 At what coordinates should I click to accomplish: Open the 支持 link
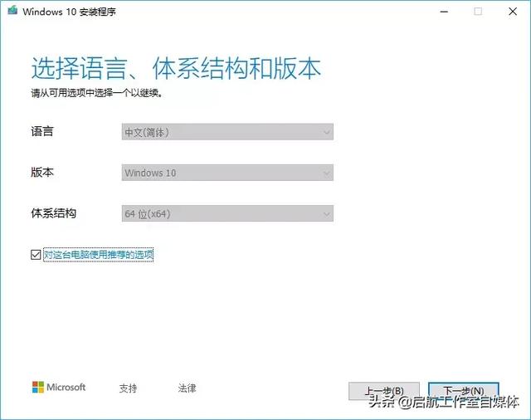[x=128, y=388]
